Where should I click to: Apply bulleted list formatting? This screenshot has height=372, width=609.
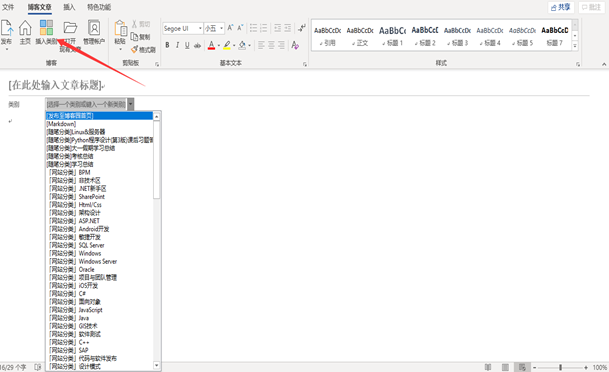tap(254, 28)
